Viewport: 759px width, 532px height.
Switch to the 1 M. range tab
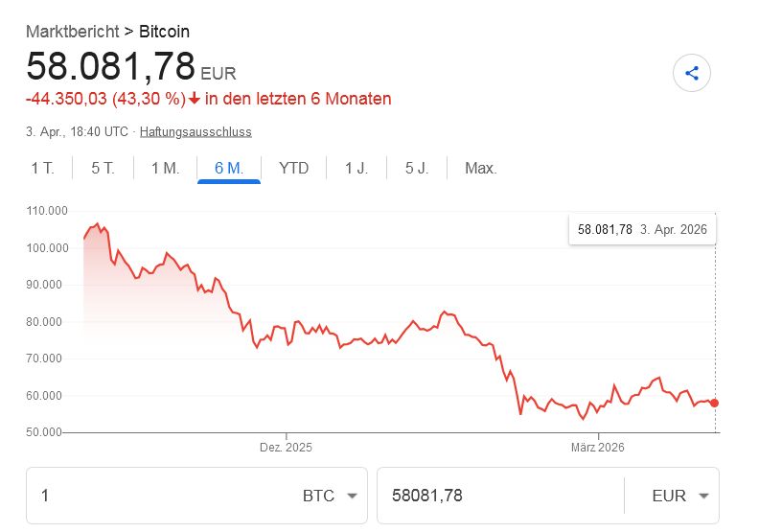coord(165,169)
